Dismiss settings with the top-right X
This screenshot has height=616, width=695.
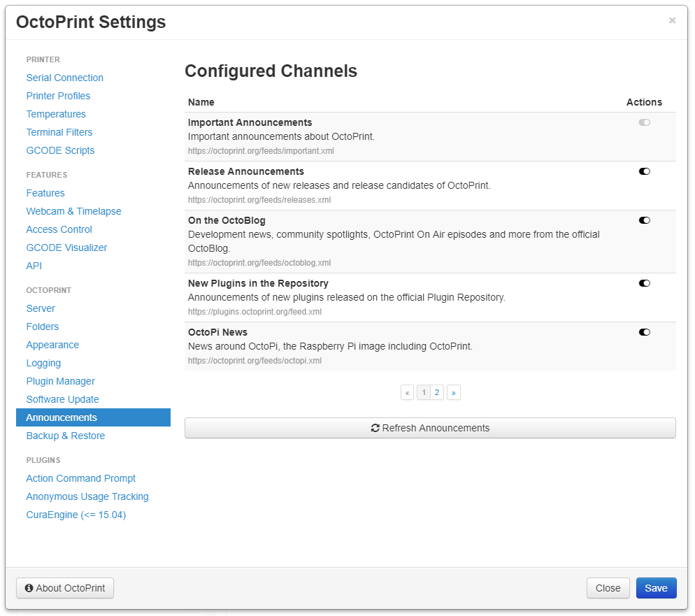672,20
